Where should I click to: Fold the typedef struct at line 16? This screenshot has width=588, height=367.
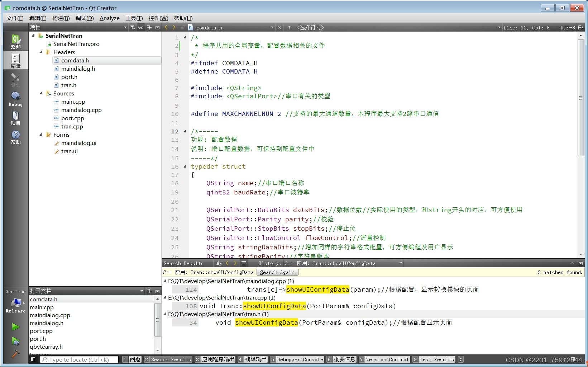[x=185, y=166]
